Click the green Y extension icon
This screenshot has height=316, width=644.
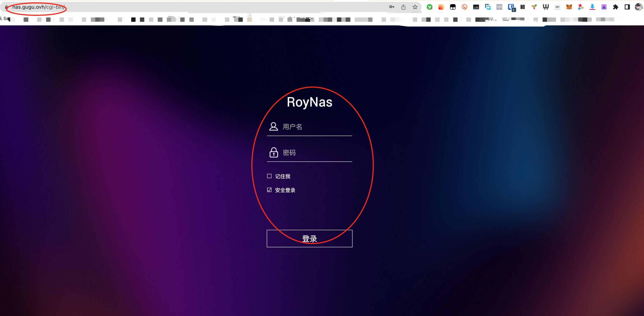click(x=430, y=7)
